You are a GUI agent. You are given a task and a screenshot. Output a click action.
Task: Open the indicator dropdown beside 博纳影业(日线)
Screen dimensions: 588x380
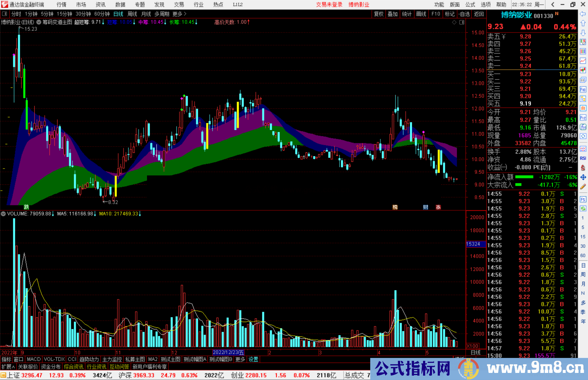pos(39,22)
